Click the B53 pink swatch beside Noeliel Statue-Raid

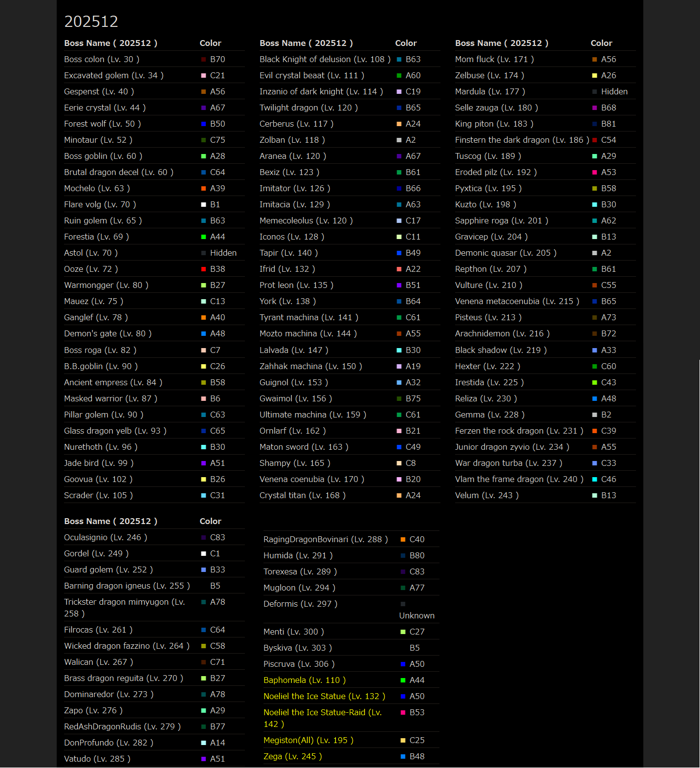[x=403, y=713]
